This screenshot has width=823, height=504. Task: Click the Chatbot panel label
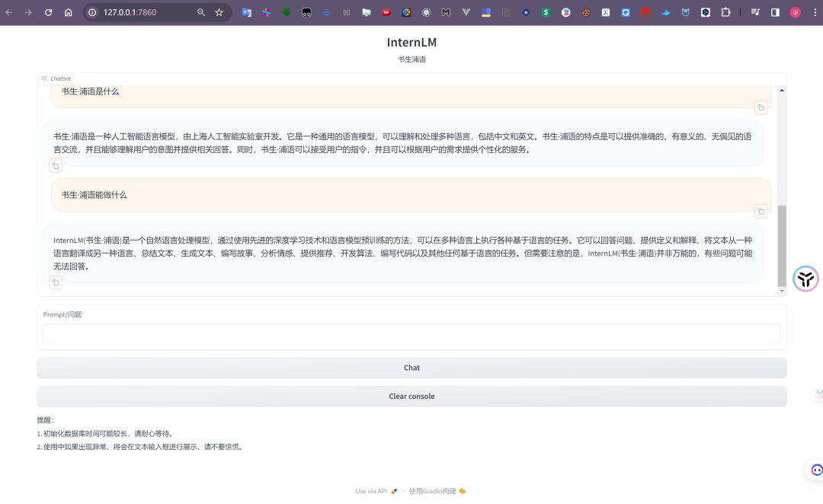coord(56,78)
